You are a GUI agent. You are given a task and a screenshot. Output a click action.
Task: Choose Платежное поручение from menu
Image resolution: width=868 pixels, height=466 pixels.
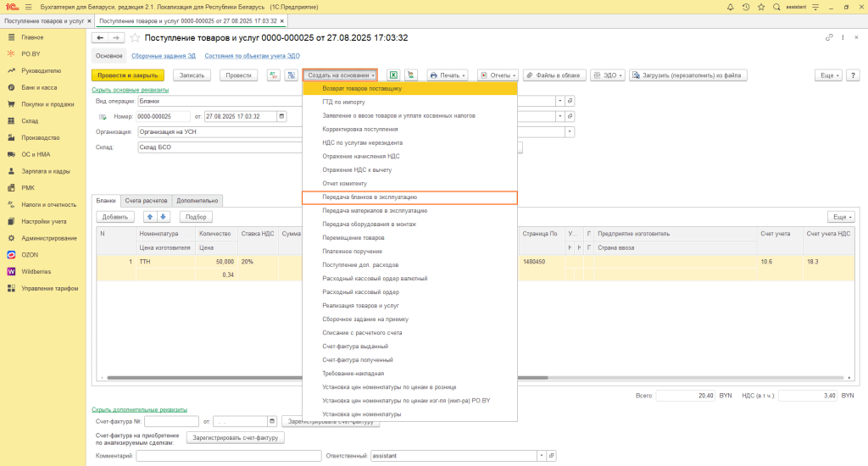pos(409,252)
